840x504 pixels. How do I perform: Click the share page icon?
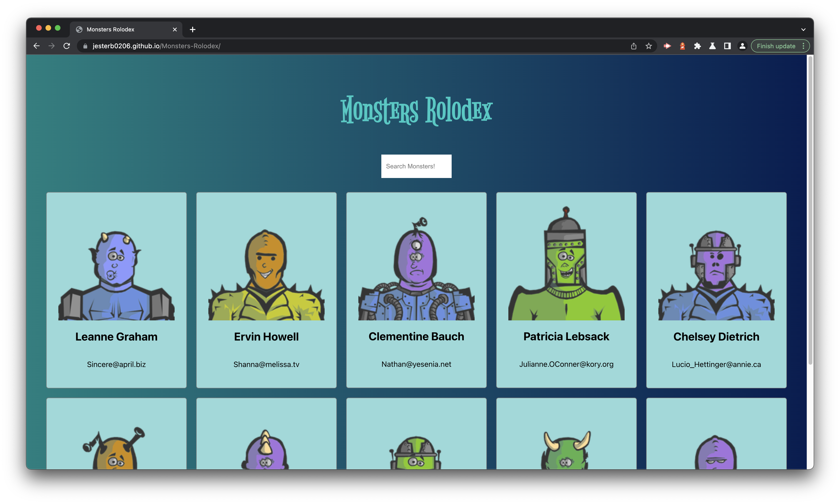pos(634,45)
